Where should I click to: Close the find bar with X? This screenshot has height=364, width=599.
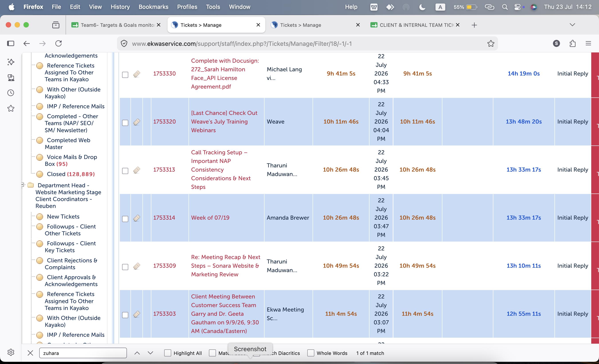30,353
